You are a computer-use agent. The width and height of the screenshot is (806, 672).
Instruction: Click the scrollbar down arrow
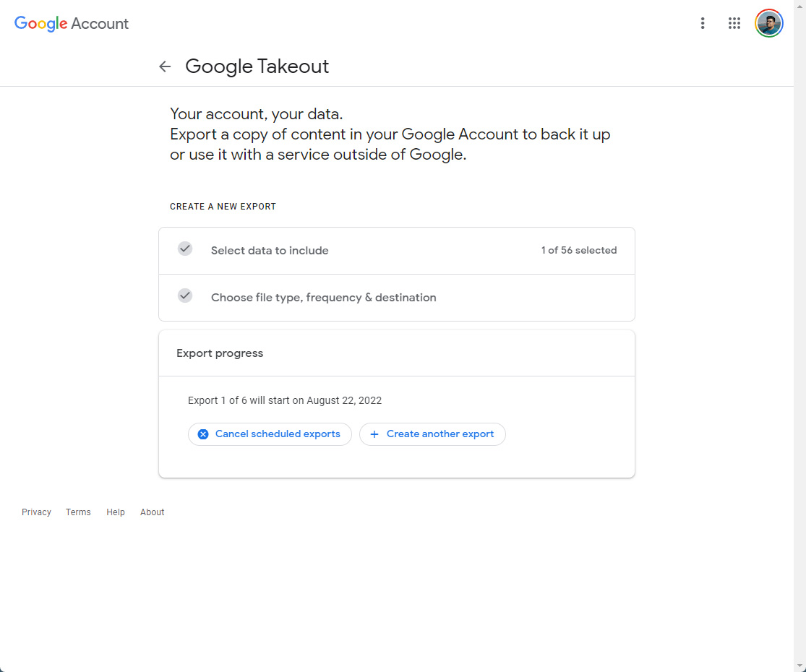[799, 665]
